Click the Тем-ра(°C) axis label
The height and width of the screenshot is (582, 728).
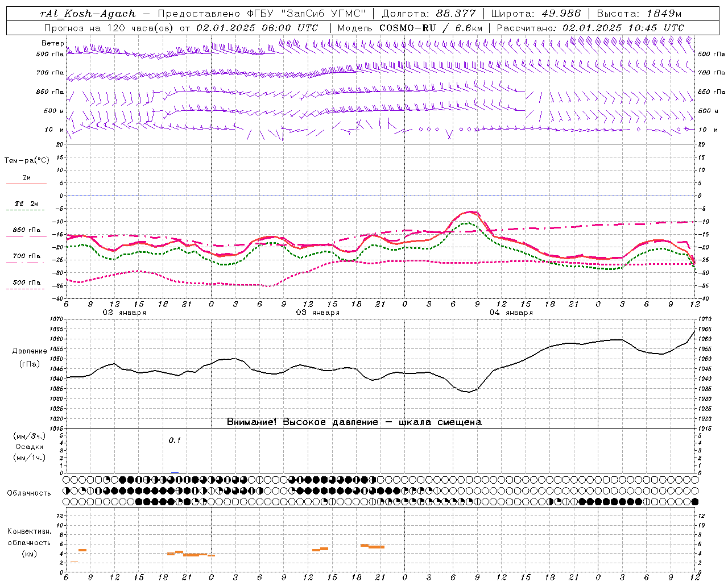click(x=27, y=161)
